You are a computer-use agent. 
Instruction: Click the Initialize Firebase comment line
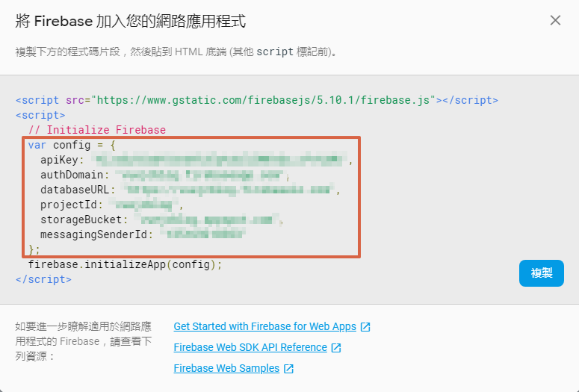pos(97,130)
